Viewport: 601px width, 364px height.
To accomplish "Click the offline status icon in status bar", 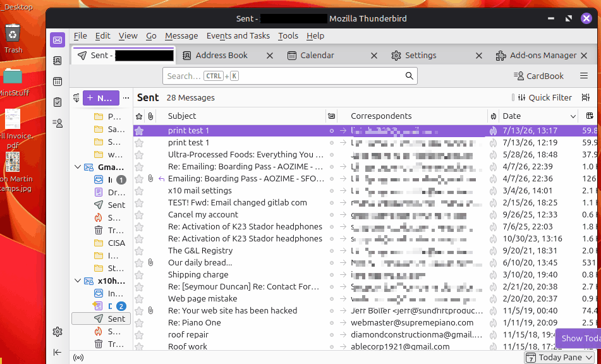I will click(78, 358).
